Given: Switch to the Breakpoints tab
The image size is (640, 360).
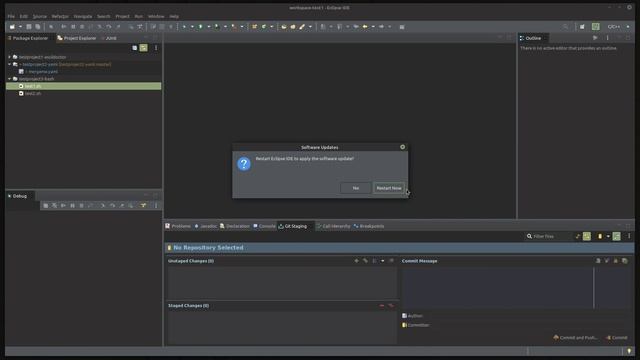Looking at the screenshot, I should (369, 226).
